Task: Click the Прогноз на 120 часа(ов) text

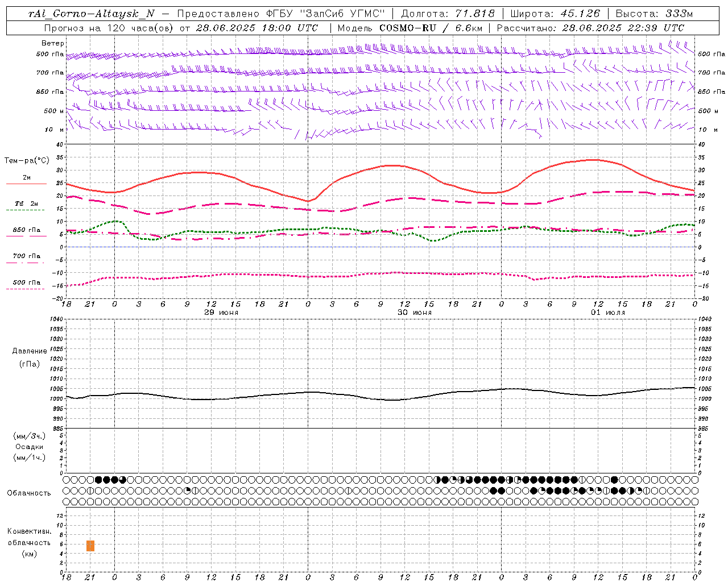Action: [x=110, y=28]
